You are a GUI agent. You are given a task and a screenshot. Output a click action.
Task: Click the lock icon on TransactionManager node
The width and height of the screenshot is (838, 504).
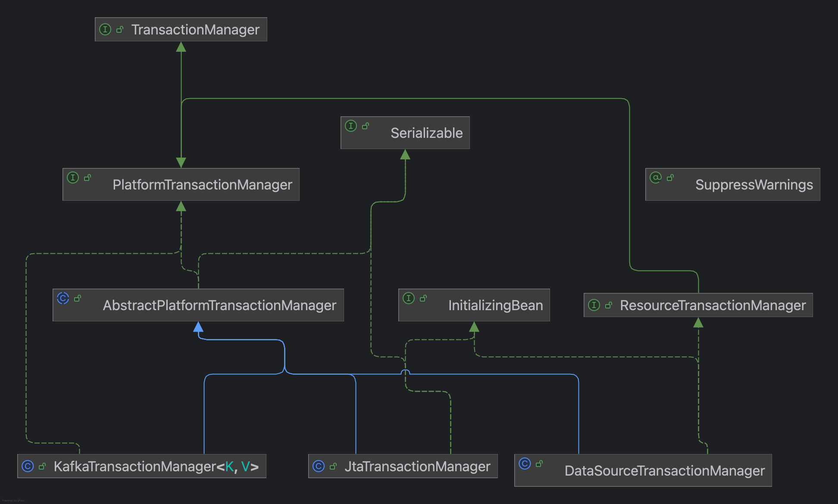(x=120, y=29)
